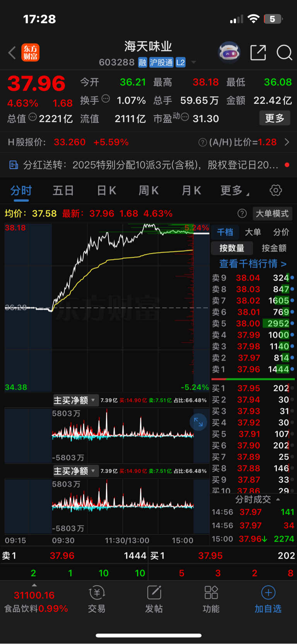The height and width of the screenshot is (644, 297).
Task: Tap the info icon beside 总值
Action: point(32,117)
